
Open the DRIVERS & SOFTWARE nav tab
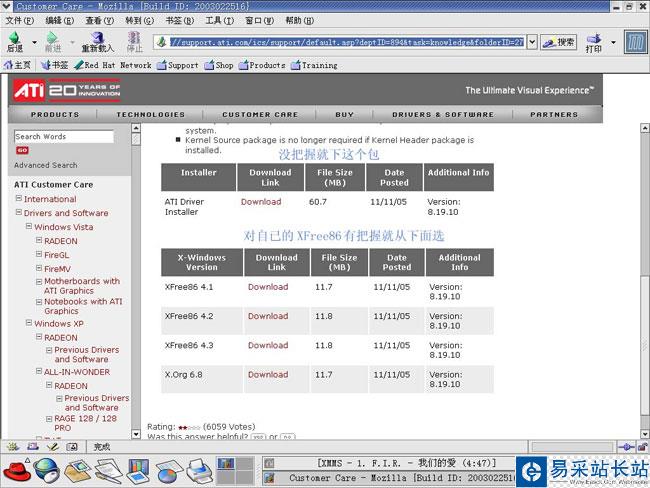(x=443, y=114)
